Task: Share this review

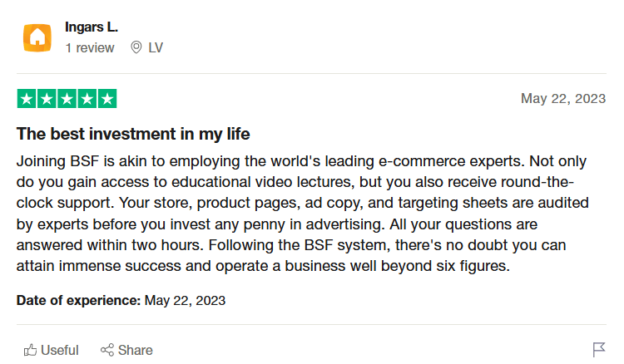Action: [126, 350]
